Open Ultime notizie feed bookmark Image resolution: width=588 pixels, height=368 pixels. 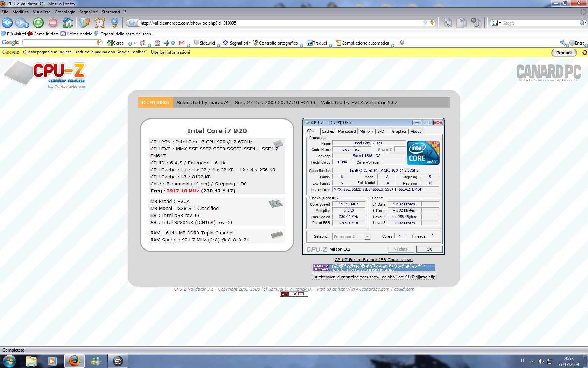pyautogui.click(x=76, y=34)
